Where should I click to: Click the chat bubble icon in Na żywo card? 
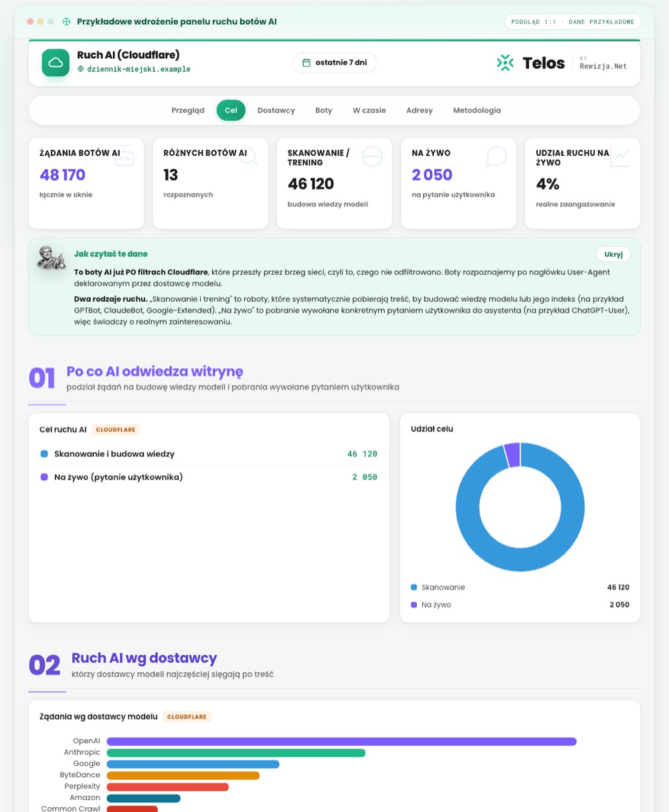(x=496, y=157)
